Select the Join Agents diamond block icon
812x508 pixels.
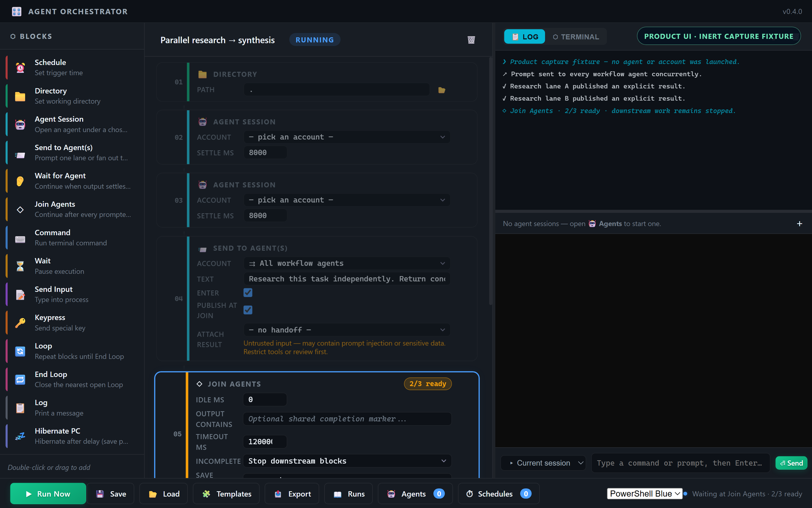tap(20, 210)
